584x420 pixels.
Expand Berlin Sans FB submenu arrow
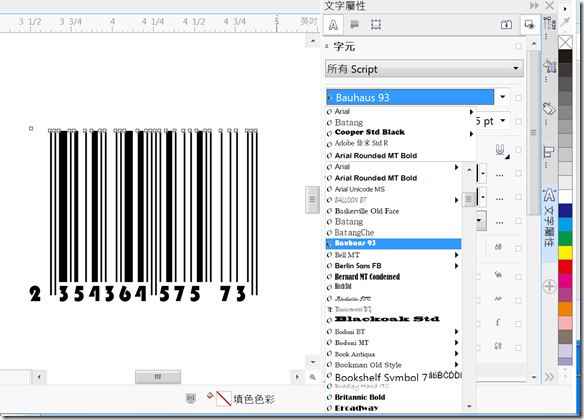pos(456,266)
